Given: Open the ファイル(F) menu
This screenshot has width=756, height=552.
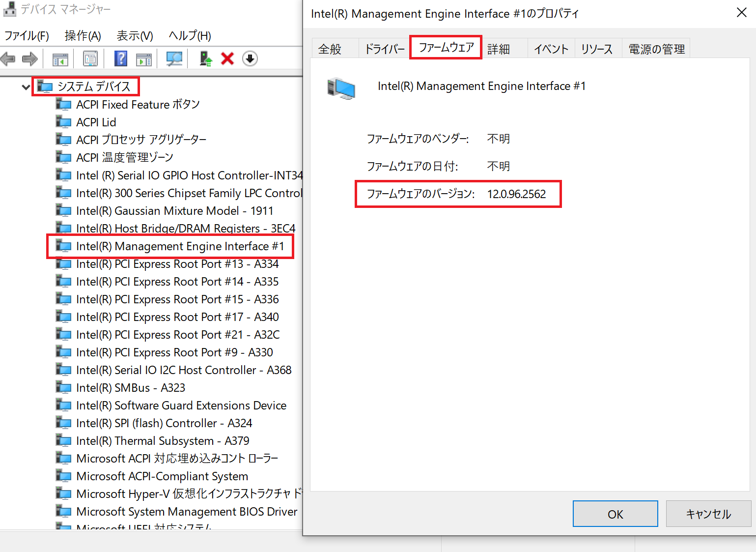Looking at the screenshot, I should pos(27,36).
